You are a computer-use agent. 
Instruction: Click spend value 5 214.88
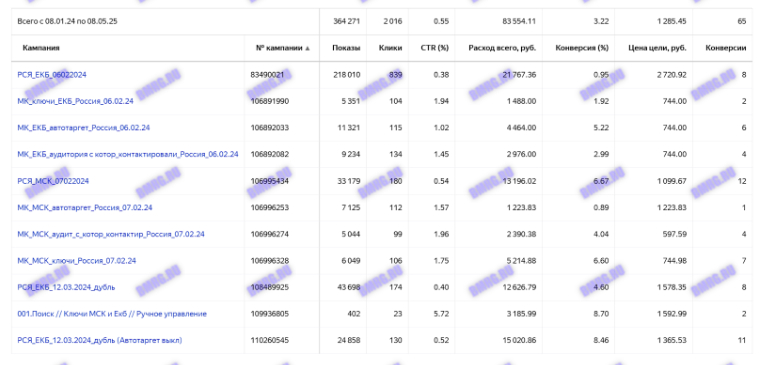tap(522, 261)
